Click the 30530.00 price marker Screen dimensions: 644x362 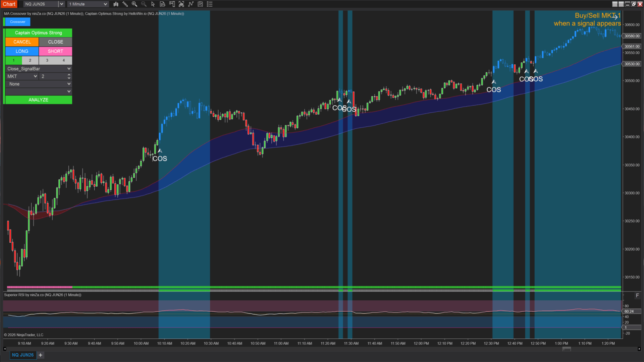632,64
